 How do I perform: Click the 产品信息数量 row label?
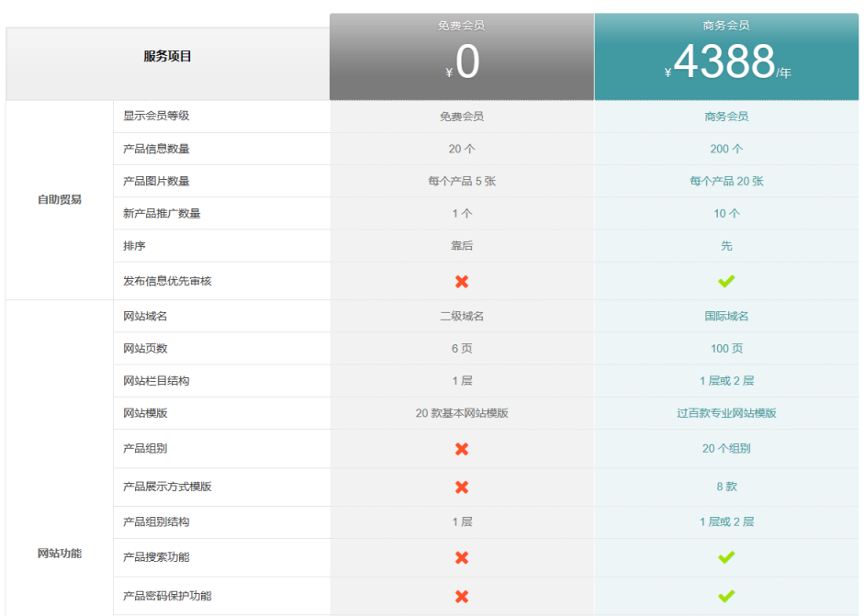click(156, 149)
